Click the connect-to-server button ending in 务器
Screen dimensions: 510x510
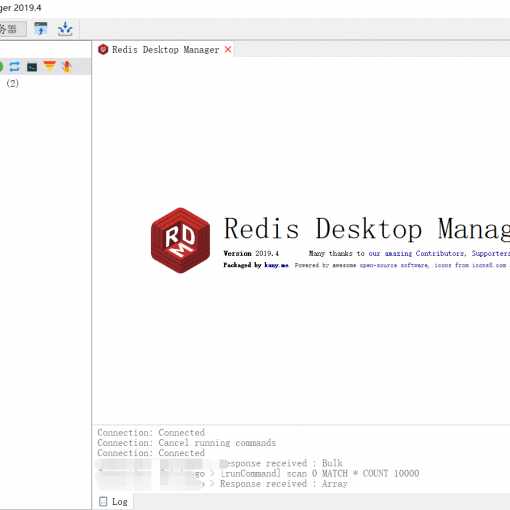tap(12, 29)
